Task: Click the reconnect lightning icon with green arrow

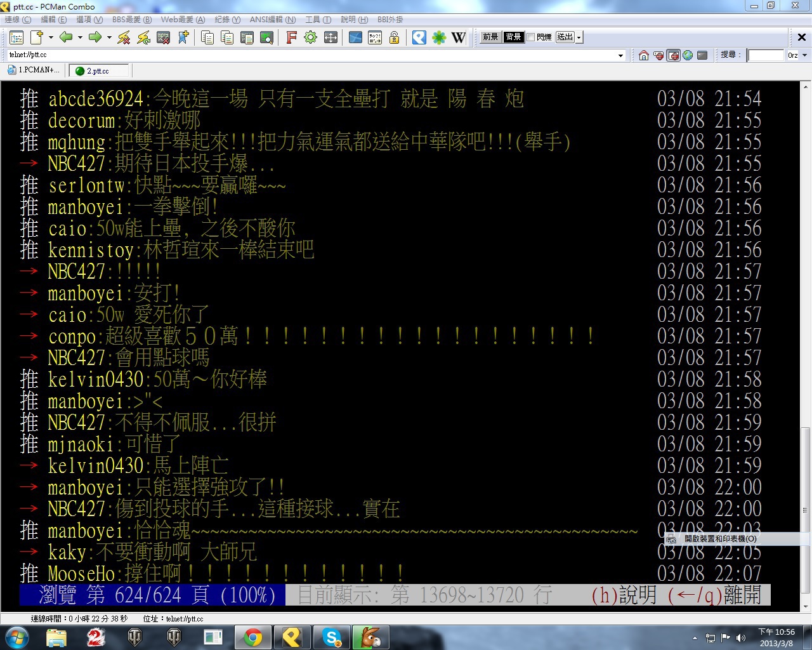Action: click(143, 37)
